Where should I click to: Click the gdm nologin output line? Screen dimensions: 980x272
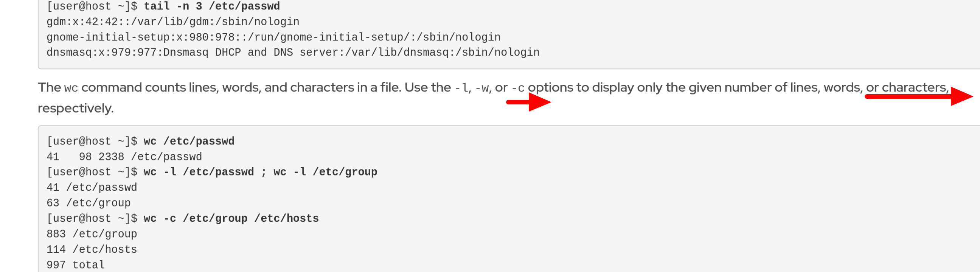coord(173,22)
